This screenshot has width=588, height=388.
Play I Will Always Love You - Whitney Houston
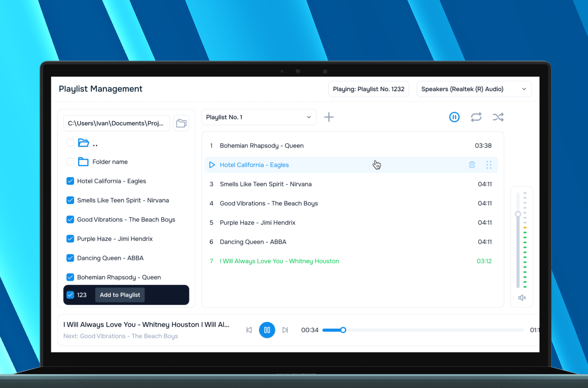pos(279,261)
